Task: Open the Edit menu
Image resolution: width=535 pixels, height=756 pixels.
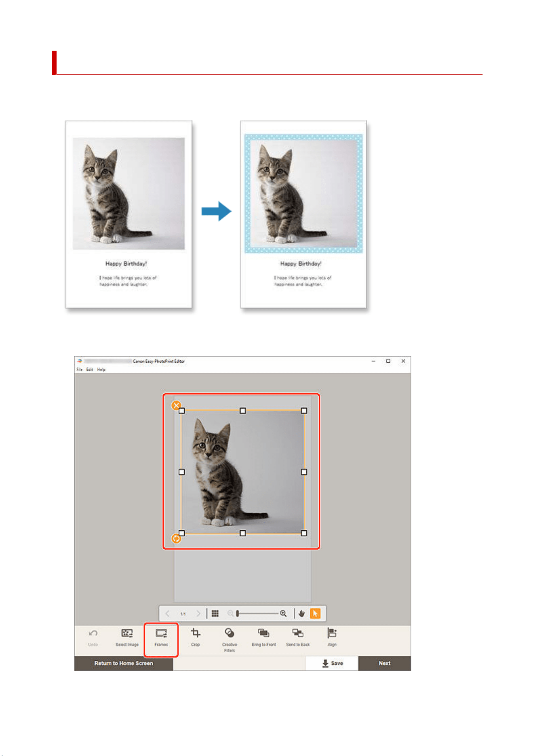Action: pyautogui.click(x=90, y=370)
